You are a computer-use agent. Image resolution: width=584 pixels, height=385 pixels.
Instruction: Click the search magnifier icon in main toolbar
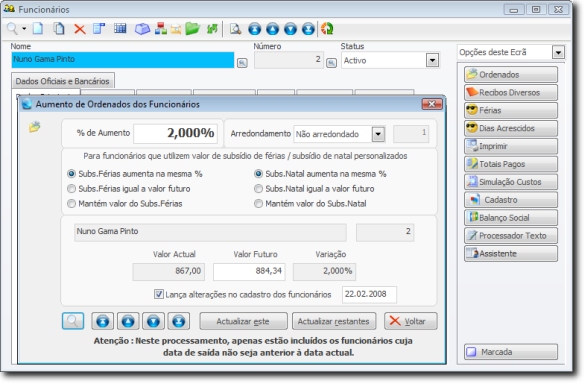tap(12, 29)
